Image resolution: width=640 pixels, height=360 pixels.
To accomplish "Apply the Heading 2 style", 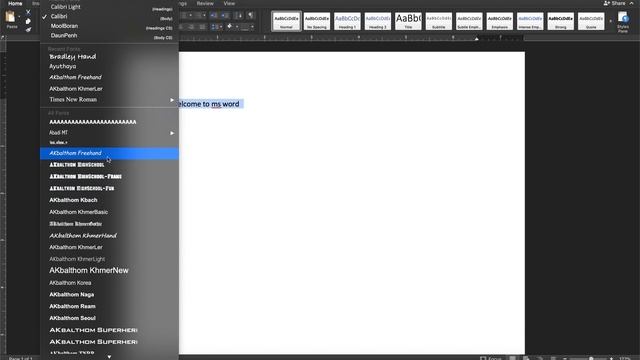I will click(x=378, y=21).
